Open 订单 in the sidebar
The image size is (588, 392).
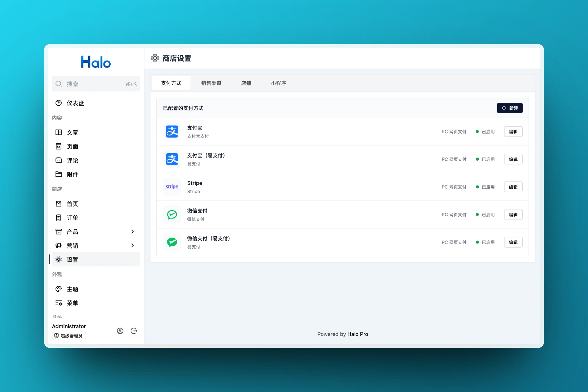point(96,217)
